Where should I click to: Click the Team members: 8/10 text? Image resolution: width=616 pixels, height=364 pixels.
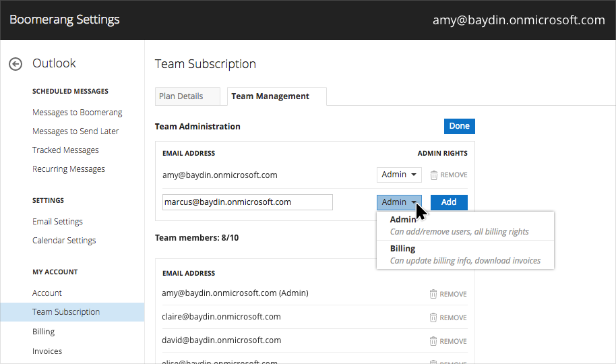pos(197,238)
